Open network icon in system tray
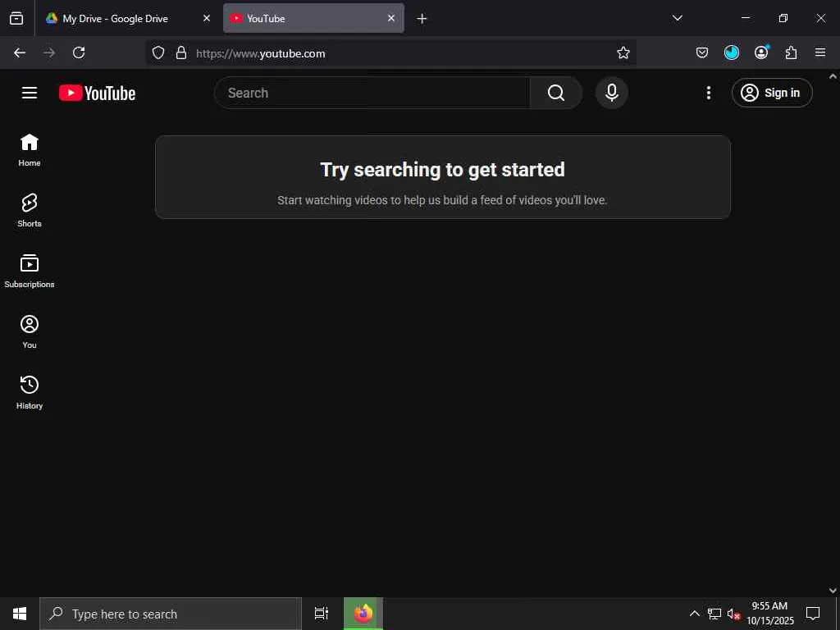This screenshot has width=840, height=630. coord(714,614)
